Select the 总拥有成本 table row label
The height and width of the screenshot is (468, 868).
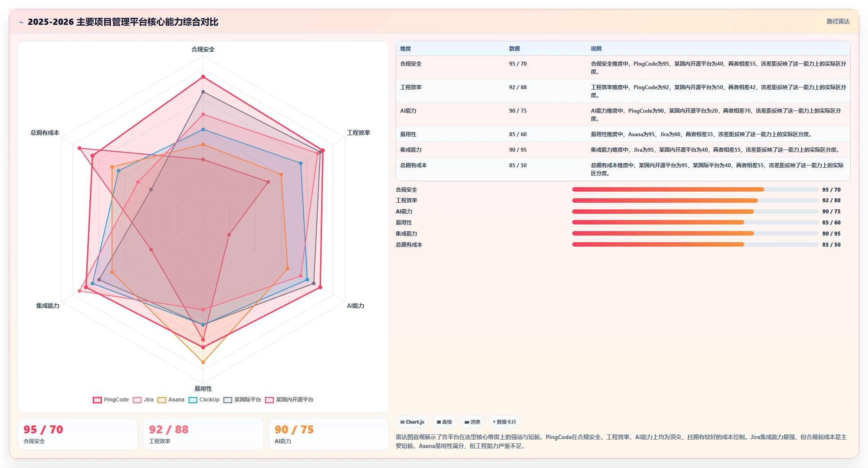pyautogui.click(x=413, y=165)
